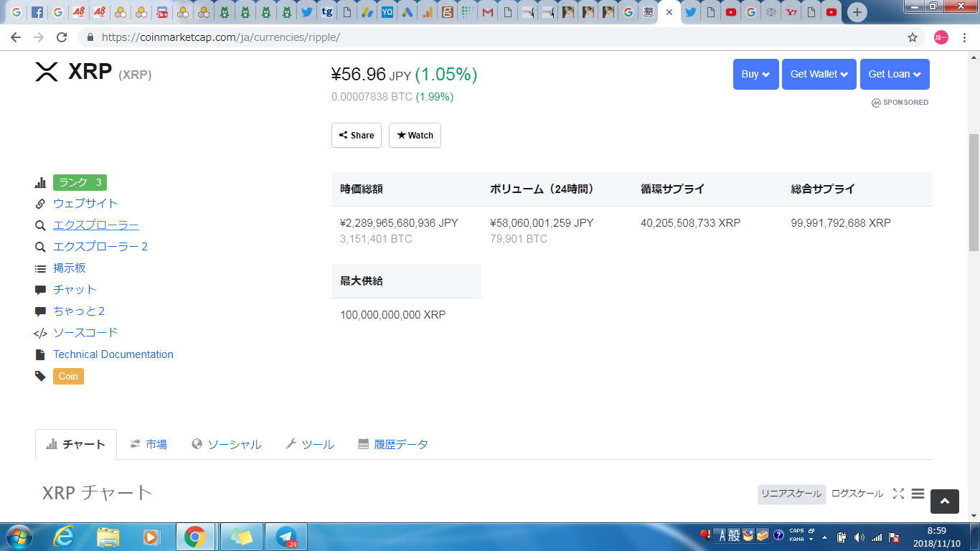The width and height of the screenshot is (980, 551).
Task: Click the volume speaker icon in tray
Action: (859, 537)
